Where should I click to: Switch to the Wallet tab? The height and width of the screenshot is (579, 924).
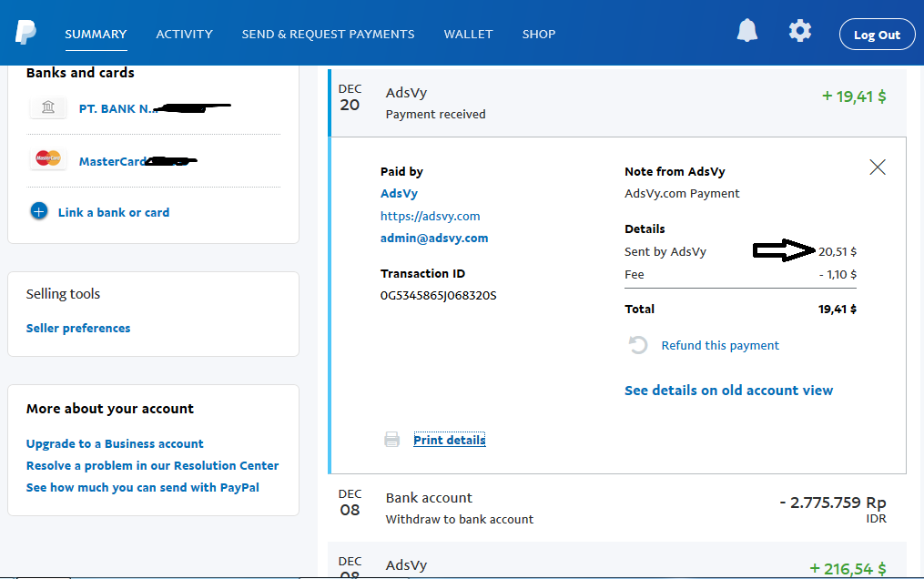[468, 35]
